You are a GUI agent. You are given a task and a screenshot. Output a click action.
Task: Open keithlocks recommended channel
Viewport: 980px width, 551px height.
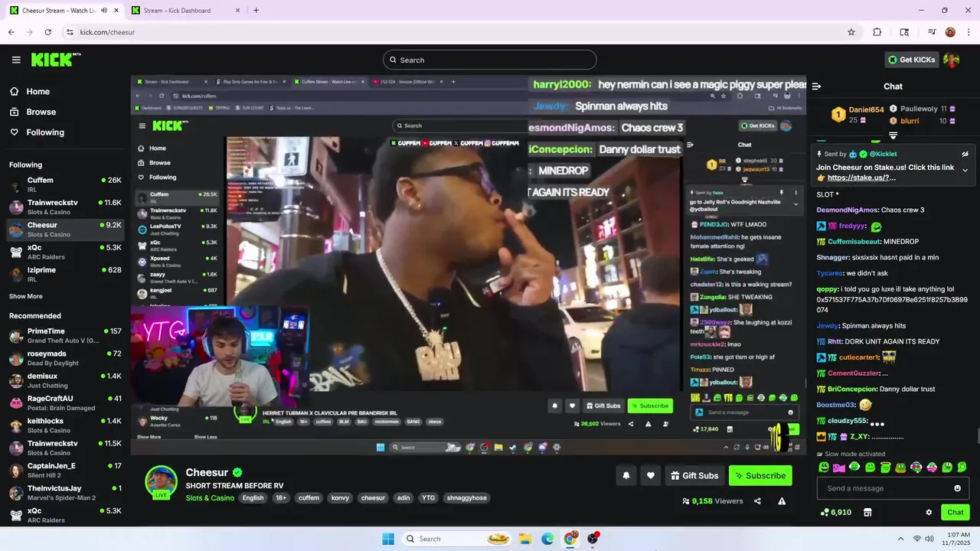click(x=65, y=425)
